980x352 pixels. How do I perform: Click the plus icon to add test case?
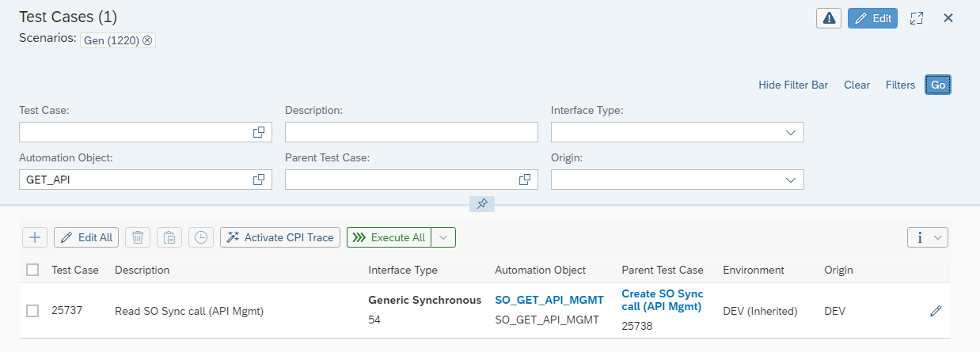tap(35, 237)
